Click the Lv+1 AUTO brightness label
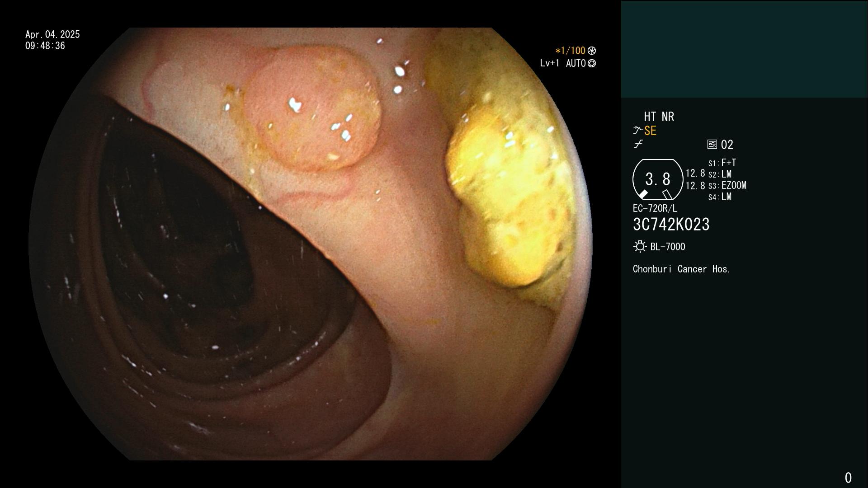Viewport: 868px width, 488px height. pyautogui.click(x=563, y=63)
